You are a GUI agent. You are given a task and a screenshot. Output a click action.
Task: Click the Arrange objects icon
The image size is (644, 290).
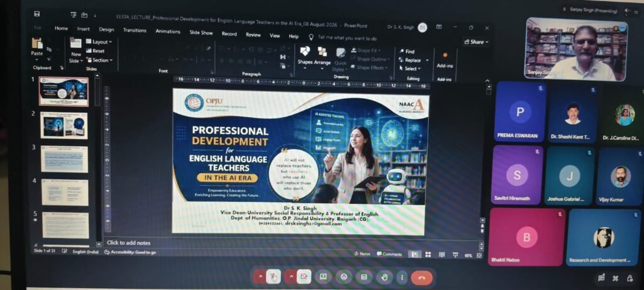(323, 52)
